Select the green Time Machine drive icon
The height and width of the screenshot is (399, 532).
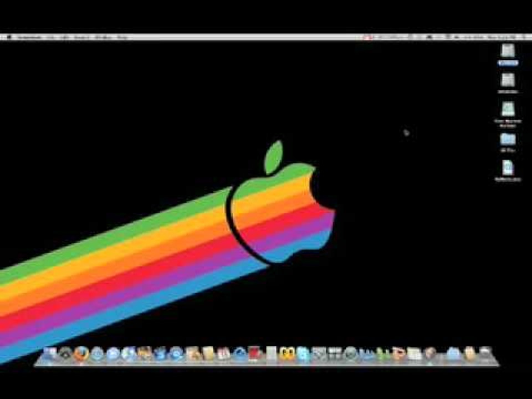(x=508, y=109)
